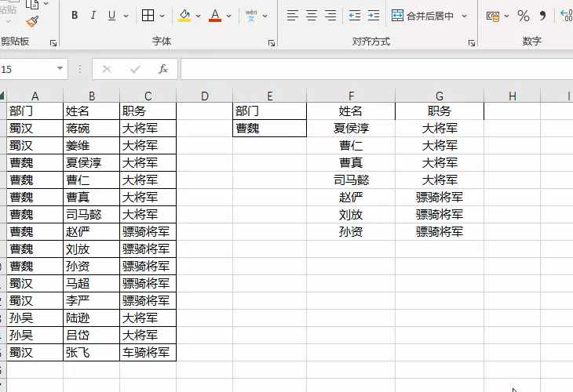Image resolution: width=573 pixels, height=392 pixels.
Task: Apply the red font color
Action: [x=215, y=16]
